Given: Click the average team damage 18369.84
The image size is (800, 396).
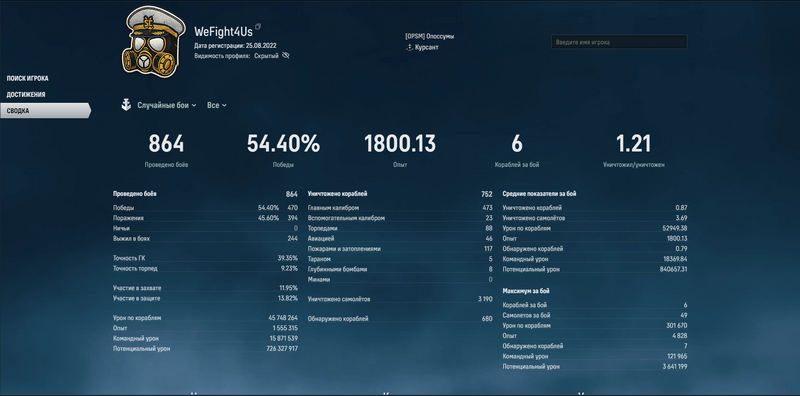Looking at the screenshot, I should point(674,259).
